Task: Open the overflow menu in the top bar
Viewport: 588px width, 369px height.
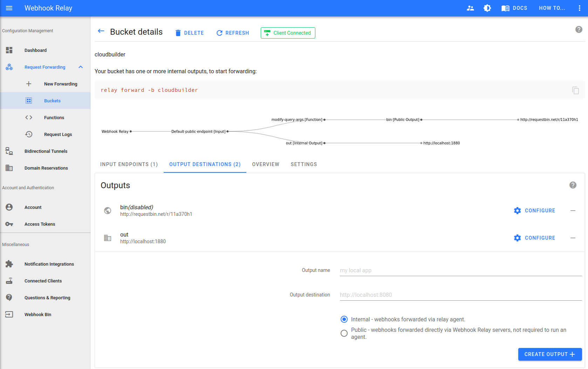Action: tap(580, 8)
